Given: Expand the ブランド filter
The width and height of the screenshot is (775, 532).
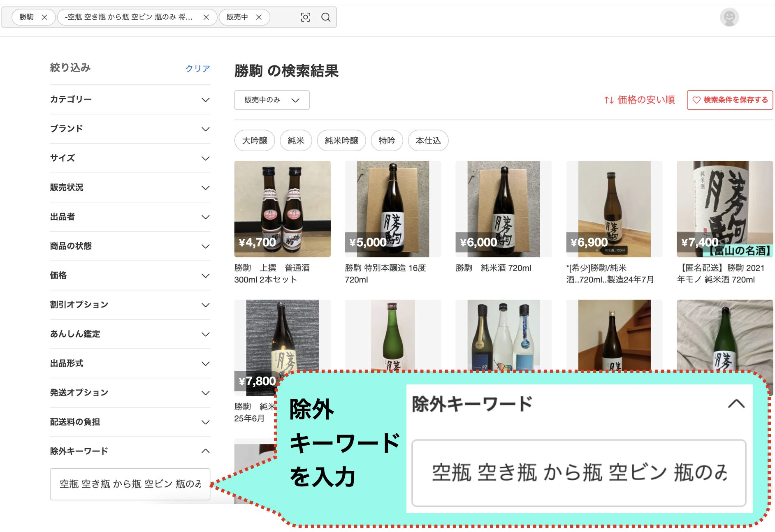Looking at the screenshot, I should click(130, 129).
